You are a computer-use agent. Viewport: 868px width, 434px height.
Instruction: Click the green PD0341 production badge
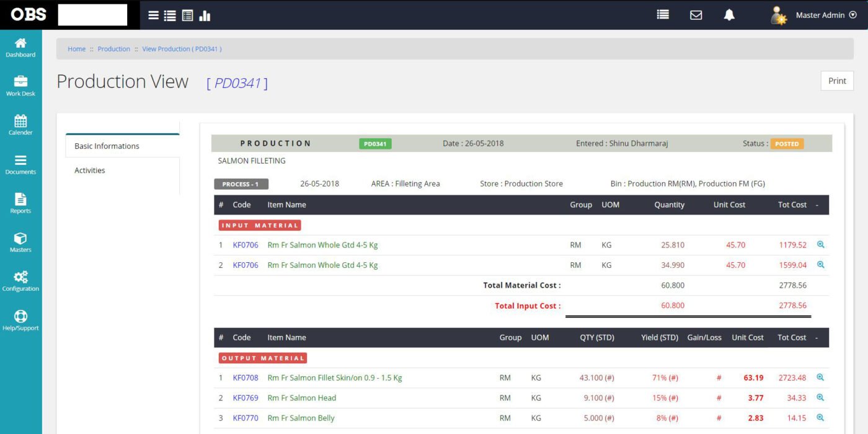point(375,144)
